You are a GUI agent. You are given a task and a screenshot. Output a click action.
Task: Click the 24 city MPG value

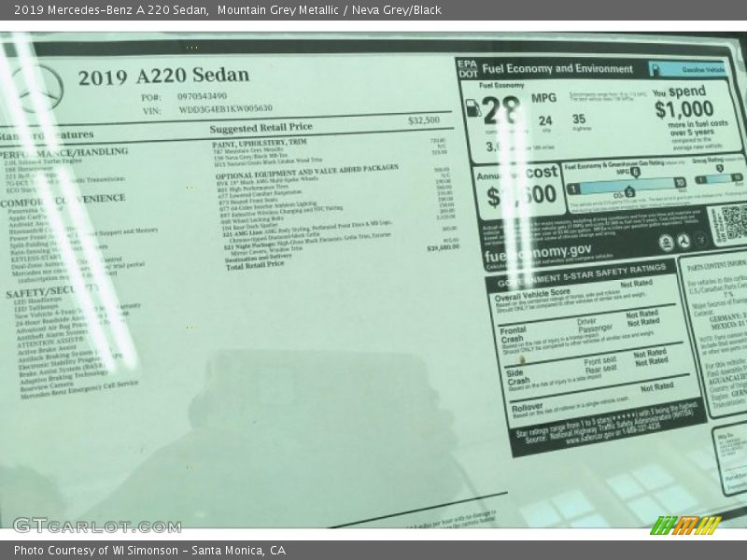(x=545, y=120)
